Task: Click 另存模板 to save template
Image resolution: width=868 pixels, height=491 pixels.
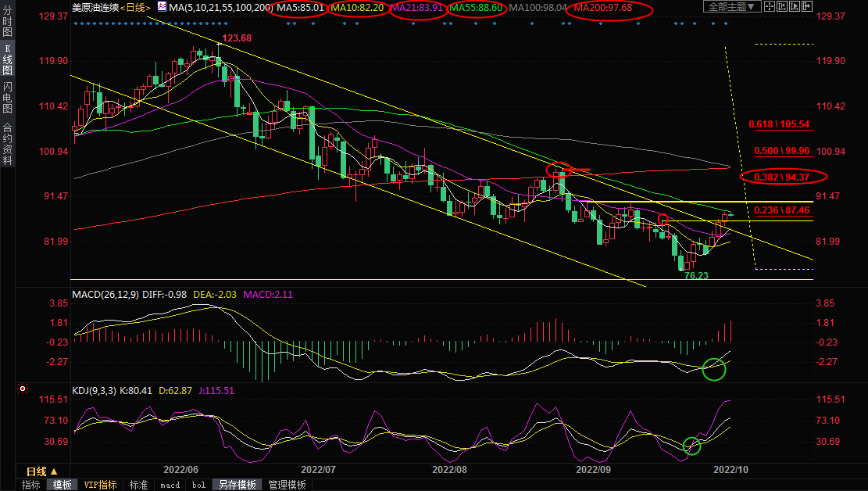Action: click(238, 485)
